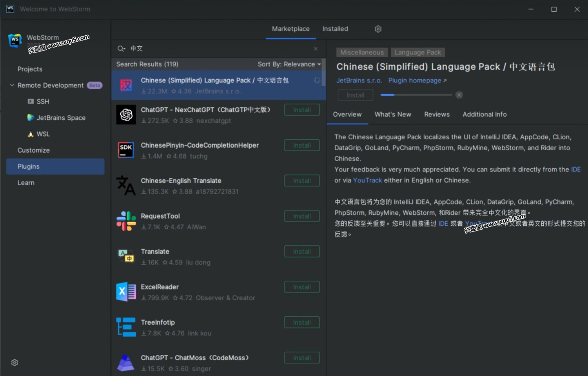Install ChatGPT - NexChatGPT plugin

click(302, 110)
